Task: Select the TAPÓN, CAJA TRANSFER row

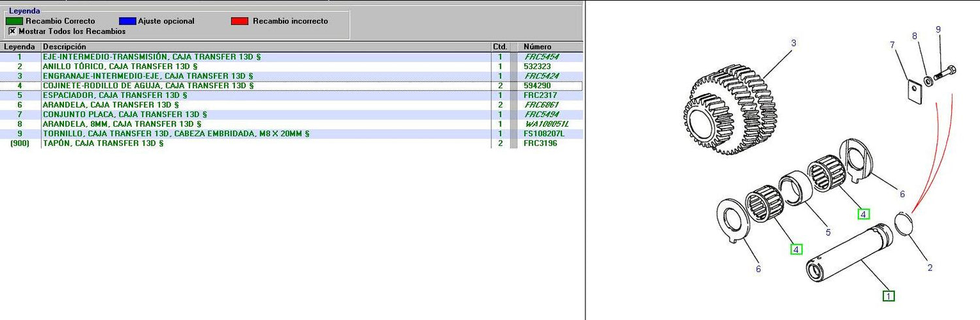Action: tap(103, 143)
